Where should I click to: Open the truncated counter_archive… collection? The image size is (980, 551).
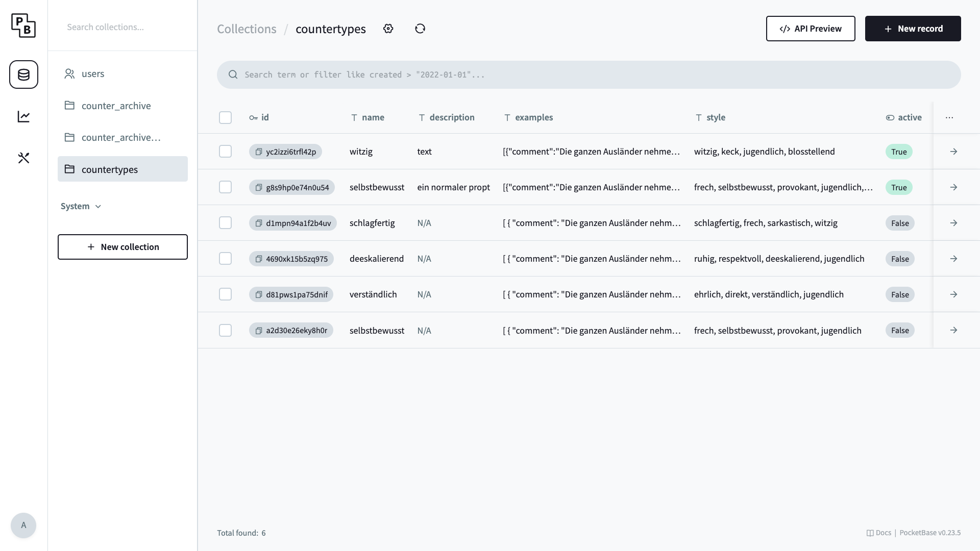pyautogui.click(x=122, y=137)
